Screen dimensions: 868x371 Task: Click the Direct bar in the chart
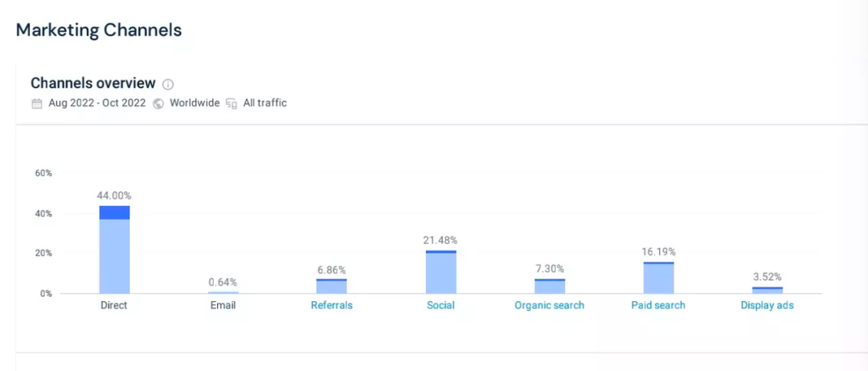pos(114,251)
